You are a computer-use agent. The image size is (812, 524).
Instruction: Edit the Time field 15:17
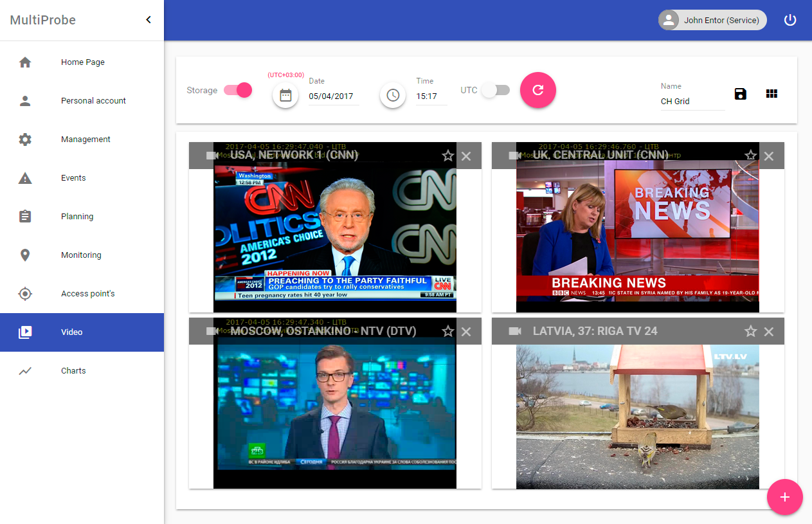pyautogui.click(x=431, y=96)
